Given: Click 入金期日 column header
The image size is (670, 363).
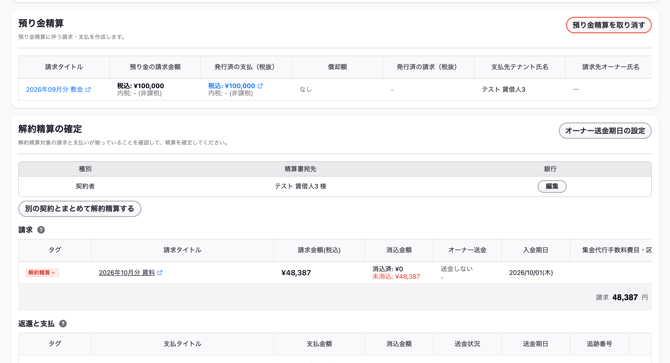Looking at the screenshot, I should tap(535, 250).
